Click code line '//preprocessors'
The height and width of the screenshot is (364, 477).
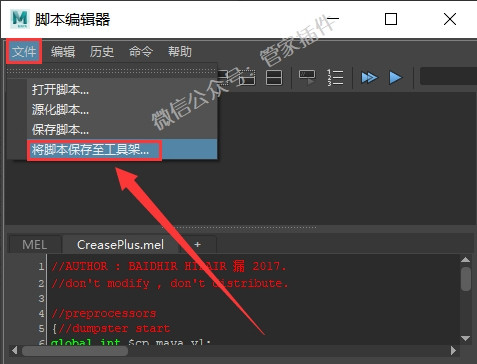pyautogui.click(x=104, y=313)
